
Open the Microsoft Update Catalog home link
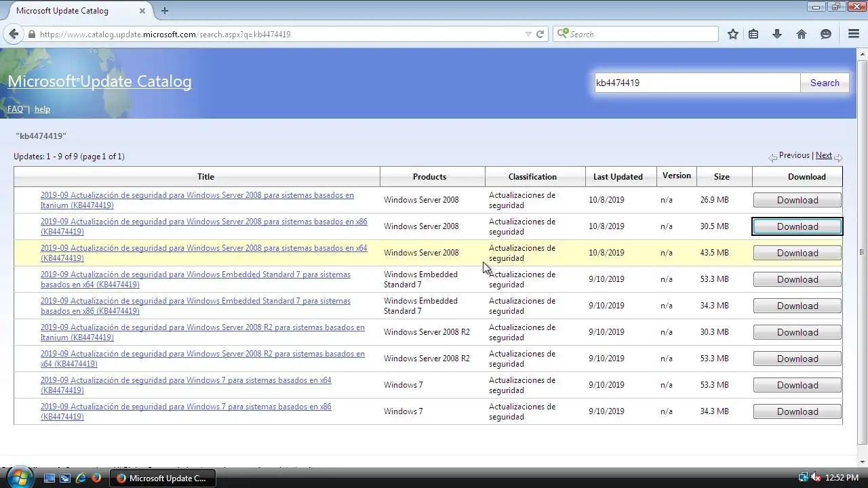tap(100, 81)
